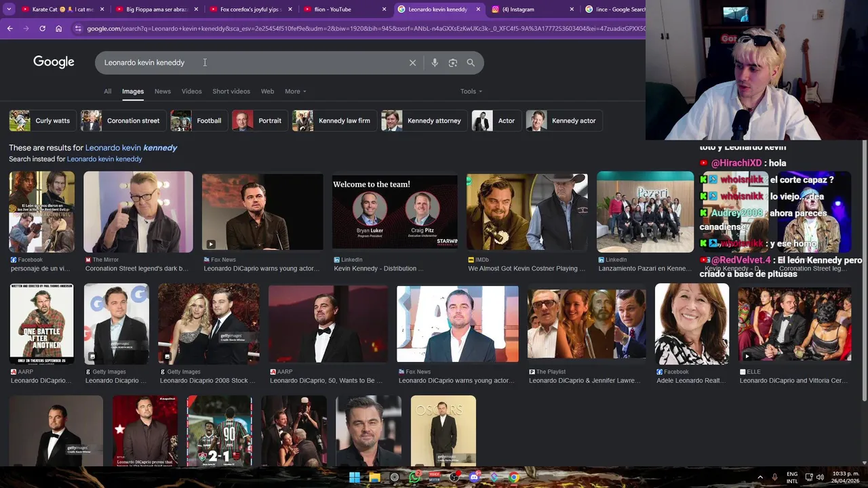
Task: Open the tab search dropdown at top-left
Action: click(x=9, y=9)
